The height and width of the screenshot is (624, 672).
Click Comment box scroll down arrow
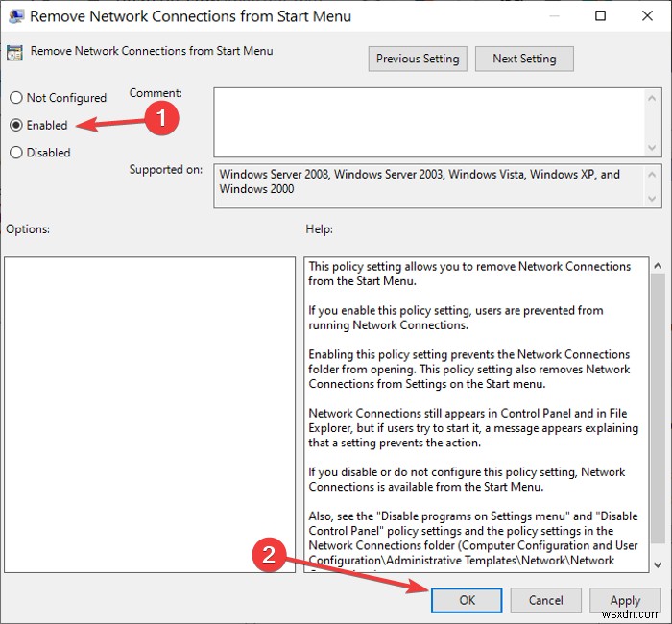(652, 148)
